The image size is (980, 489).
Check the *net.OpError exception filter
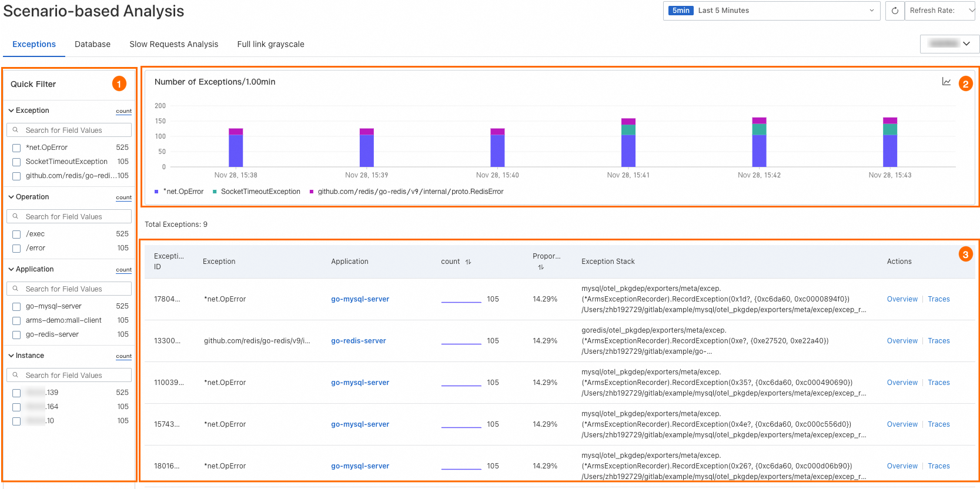pos(16,148)
